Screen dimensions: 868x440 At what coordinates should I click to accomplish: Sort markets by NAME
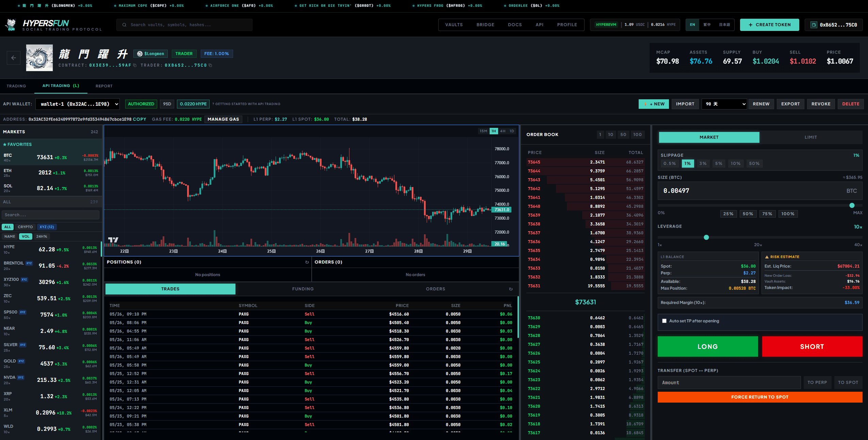pos(10,237)
